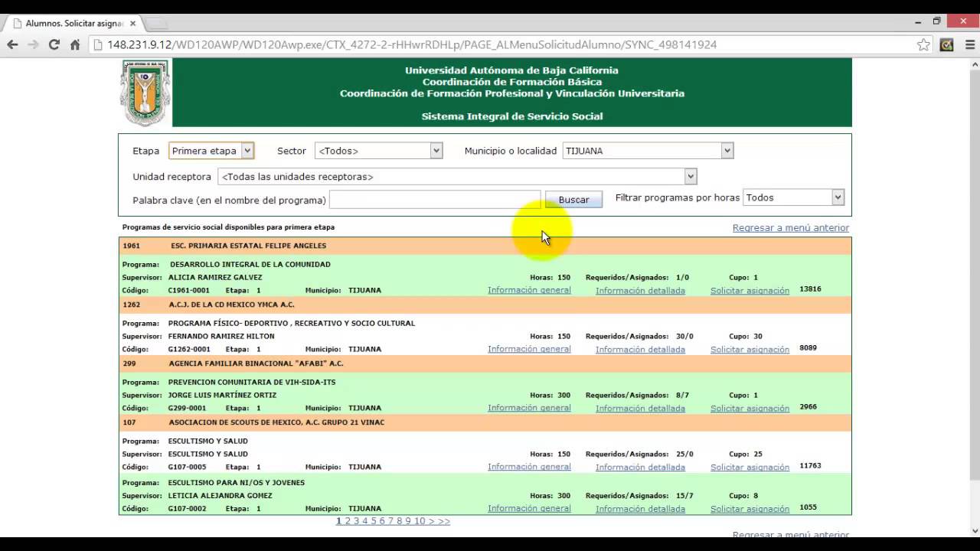Image resolution: width=980 pixels, height=551 pixels.
Task: Reload the page with the refresh icon
Action: tap(54, 44)
